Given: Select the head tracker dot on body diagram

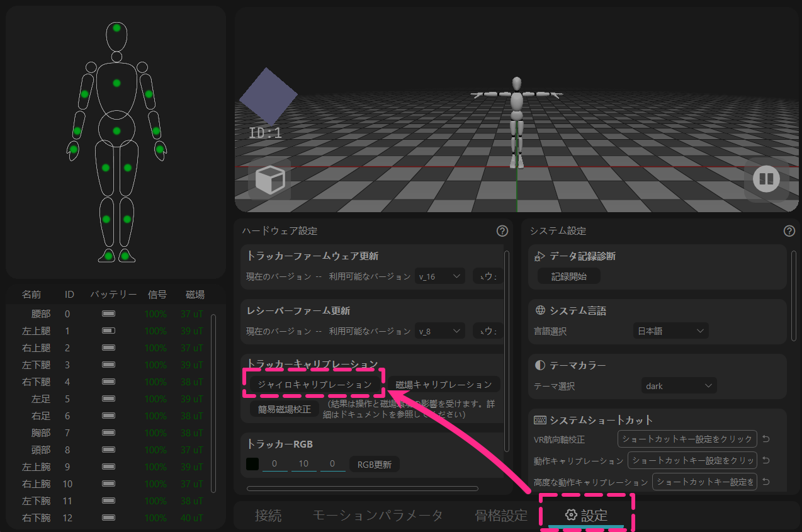Looking at the screenshot, I should coord(116,28).
